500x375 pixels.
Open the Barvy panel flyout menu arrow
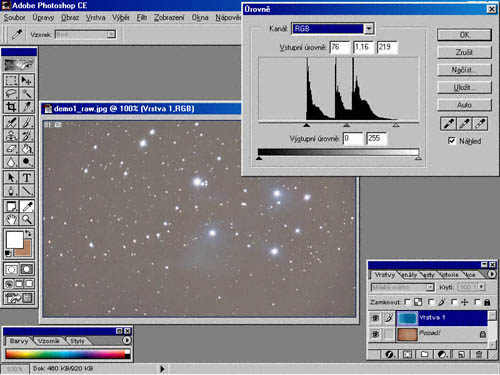127,340
